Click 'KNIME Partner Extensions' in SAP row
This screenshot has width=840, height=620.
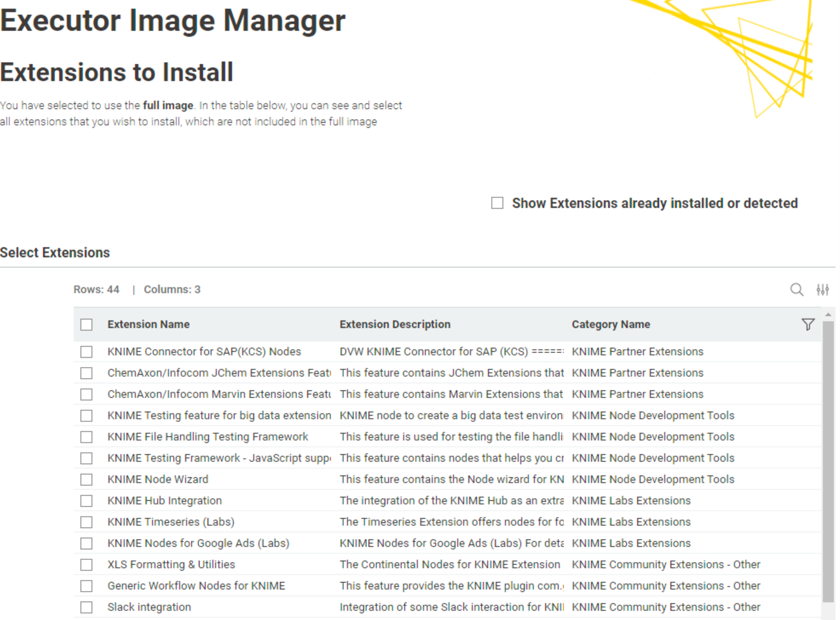tap(637, 352)
